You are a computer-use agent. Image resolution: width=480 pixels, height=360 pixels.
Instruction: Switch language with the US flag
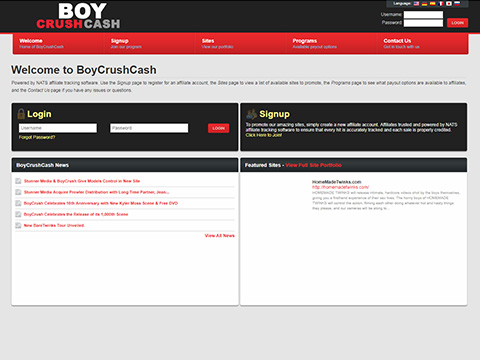(416, 4)
